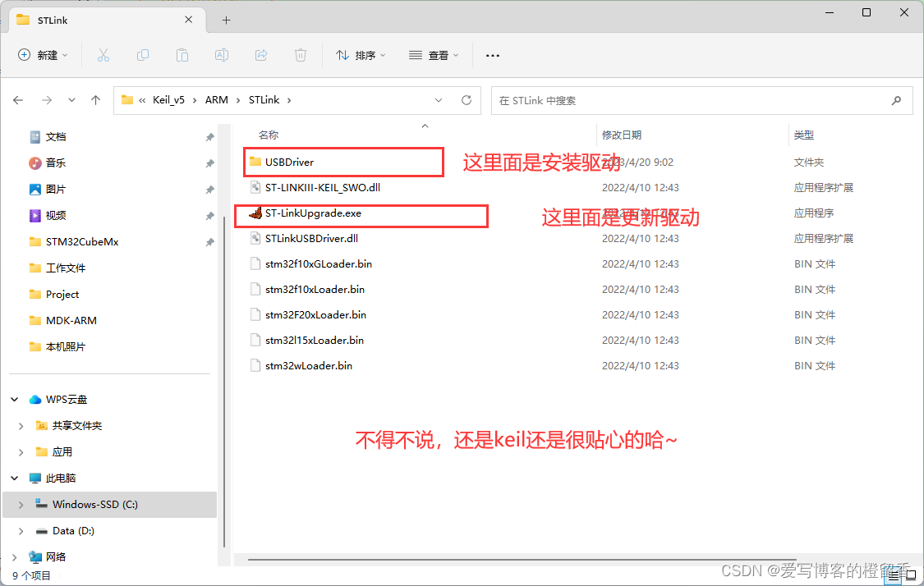The image size is (924, 586).
Task: Select ST-LinkUpgrade.exe file
Action: coord(313,213)
